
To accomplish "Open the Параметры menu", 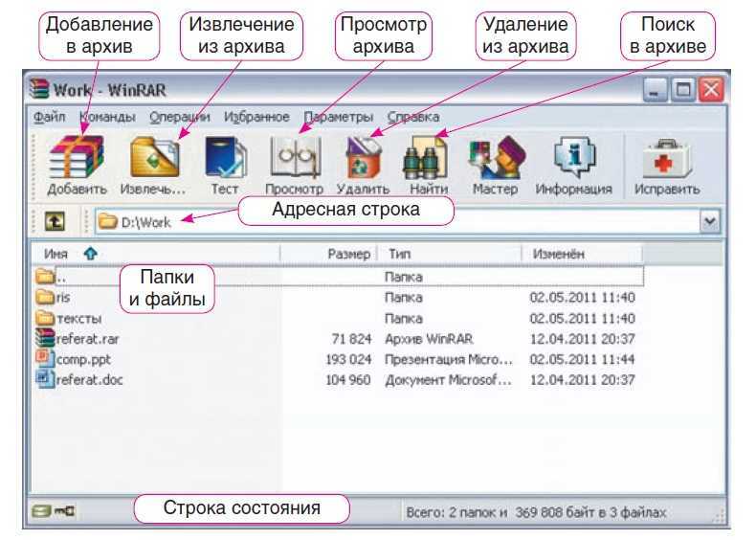I will [339, 117].
